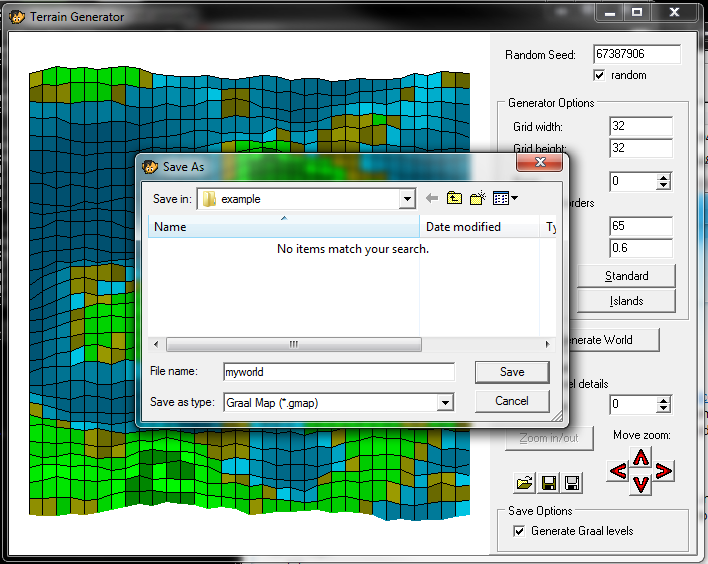Expand the Save in folder dropdown

[x=406, y=199]
